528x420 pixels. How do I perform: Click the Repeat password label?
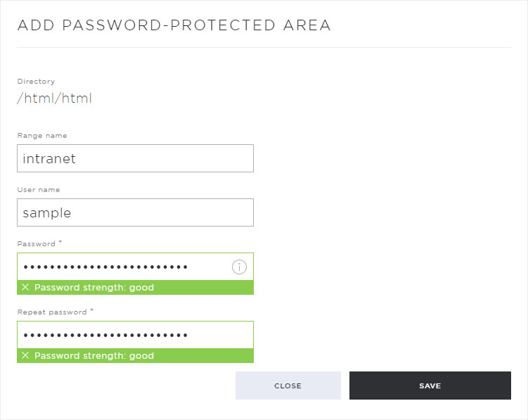[x=52, y=312]
